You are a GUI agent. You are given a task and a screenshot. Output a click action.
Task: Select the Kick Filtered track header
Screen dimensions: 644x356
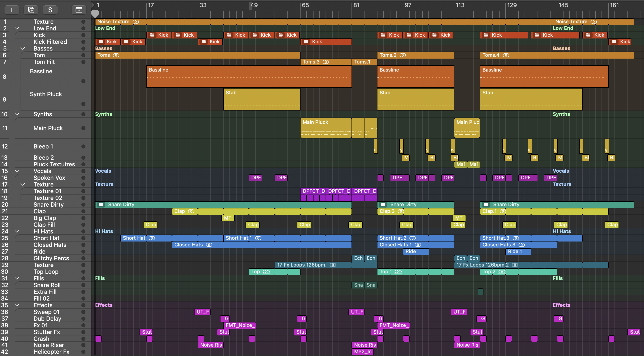pos(50,42)
